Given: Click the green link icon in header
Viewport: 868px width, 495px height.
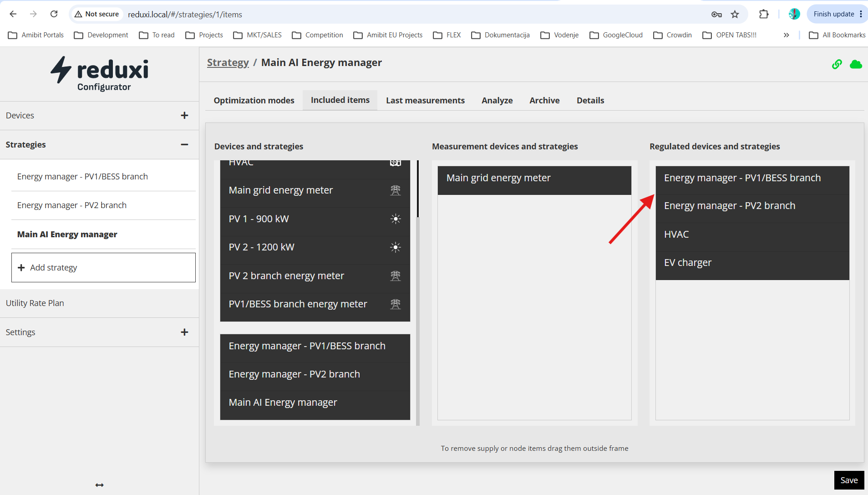Looking at the screenshot, I should point(837,64).
